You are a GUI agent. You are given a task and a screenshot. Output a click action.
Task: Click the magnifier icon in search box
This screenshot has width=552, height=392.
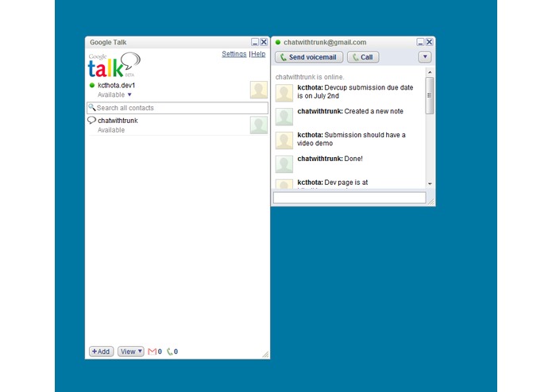[92, 107]
